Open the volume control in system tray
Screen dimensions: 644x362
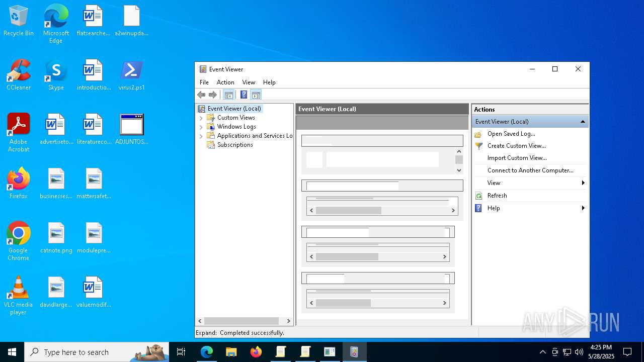pyautogui.click(x=579, y=352)
